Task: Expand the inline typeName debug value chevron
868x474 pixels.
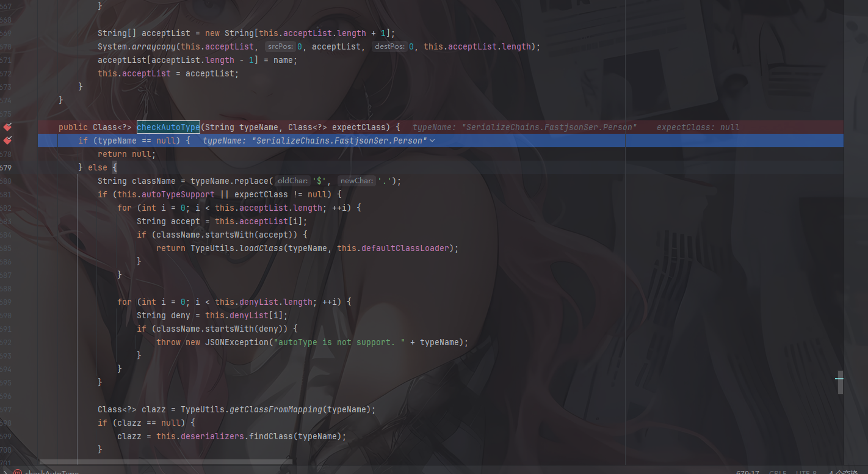Action: [433, 141]
